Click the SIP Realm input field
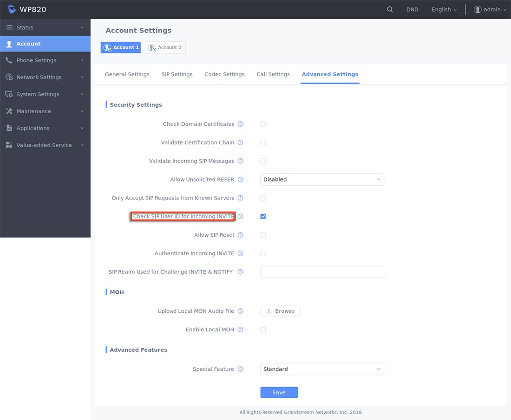Viewport: 511px width, 420px height. (x=322, y=272)
